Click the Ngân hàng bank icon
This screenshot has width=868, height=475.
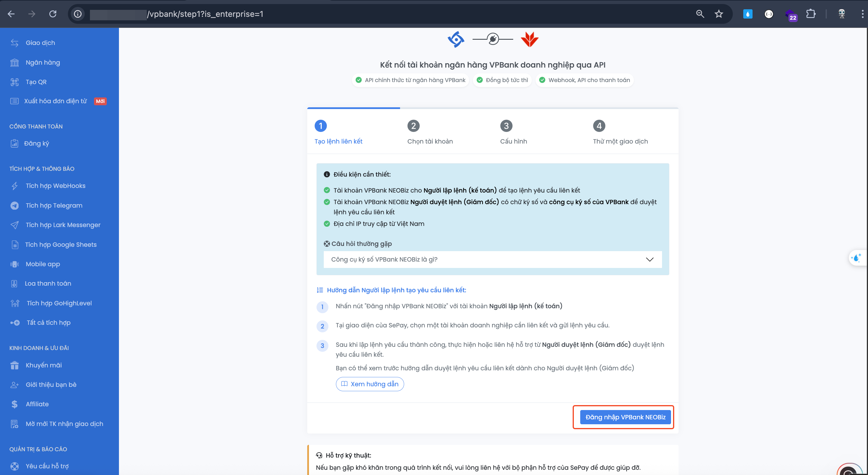tap(15, 63)
